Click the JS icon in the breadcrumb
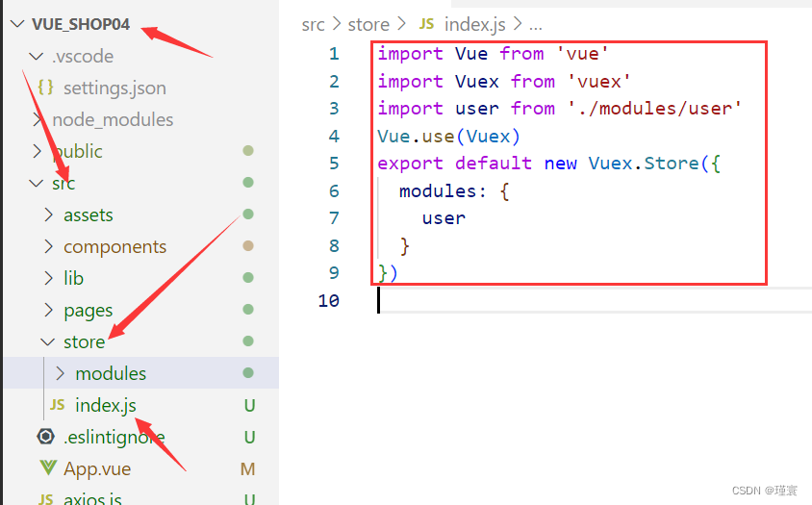 click(426, 23)
